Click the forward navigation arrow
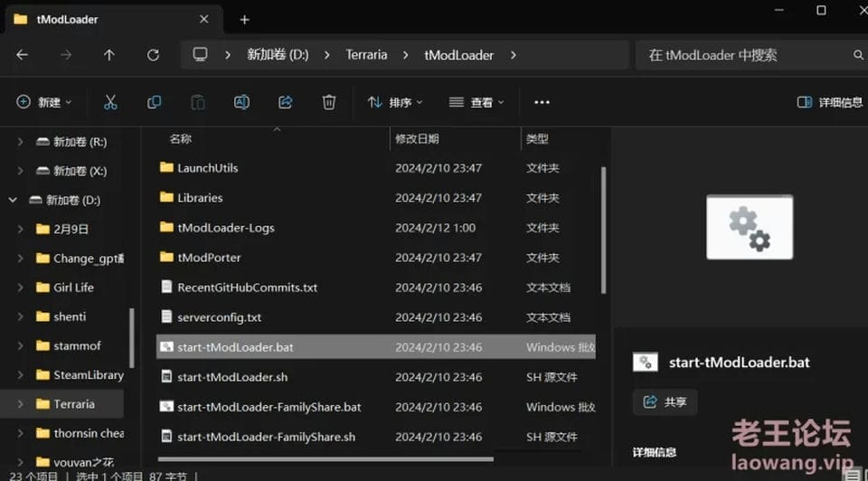 (x=66, y=55)
